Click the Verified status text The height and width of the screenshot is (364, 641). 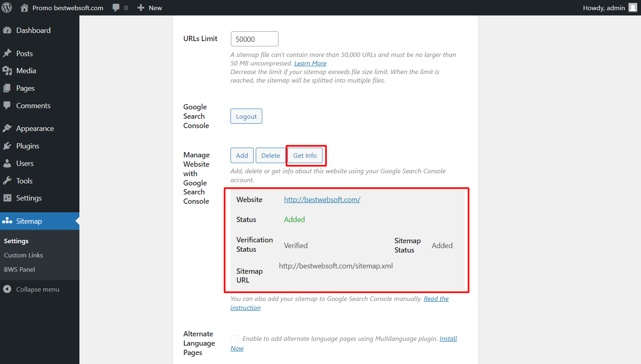(296, 246)
